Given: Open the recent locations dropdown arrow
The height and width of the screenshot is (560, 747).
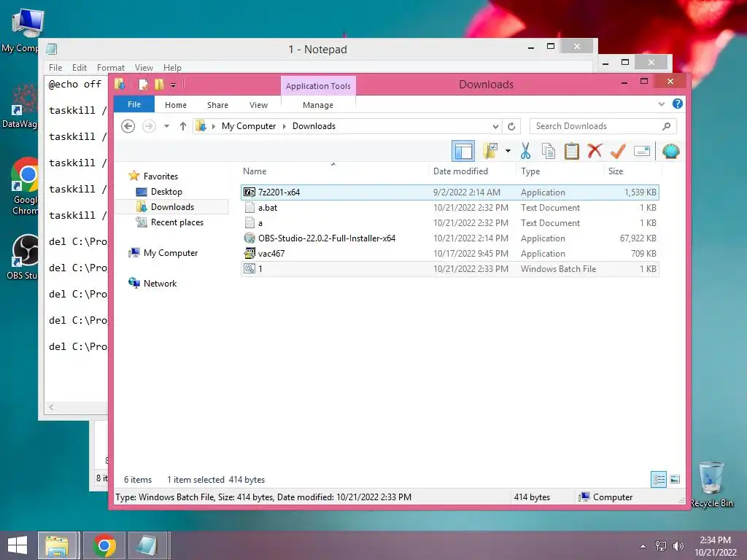Looking at the screenshot, I should coord(167,126).
